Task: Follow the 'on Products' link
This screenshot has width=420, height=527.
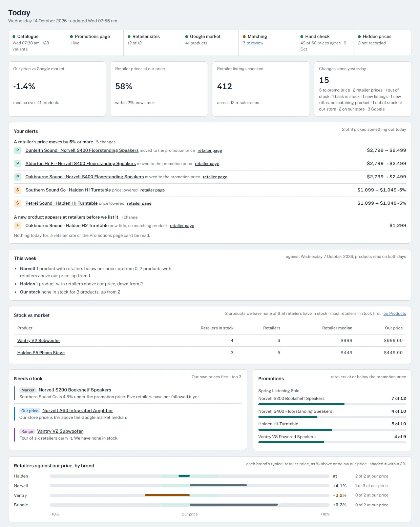Action: [x=395, y=313]
